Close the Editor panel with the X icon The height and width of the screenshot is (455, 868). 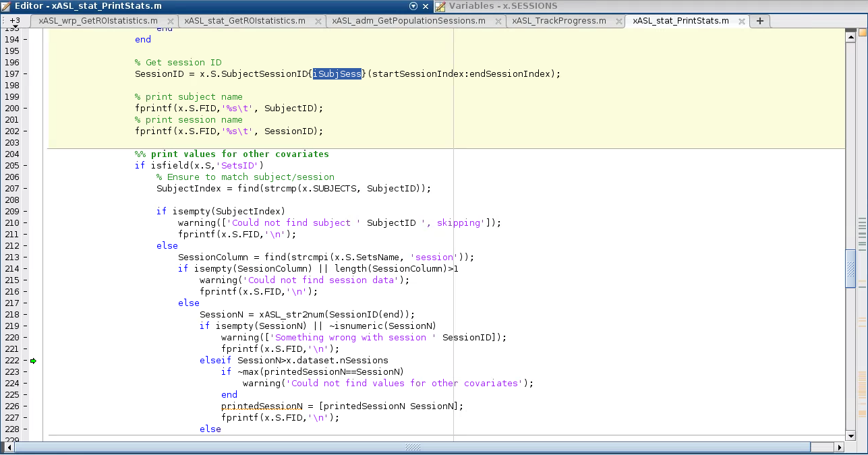click(x=426, y=6)
